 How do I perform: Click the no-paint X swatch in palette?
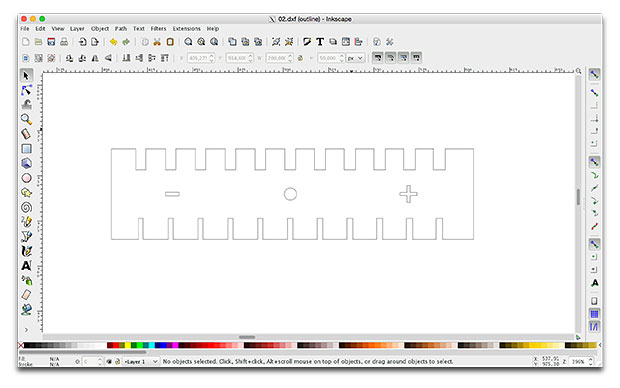click(x=21, y=345)
